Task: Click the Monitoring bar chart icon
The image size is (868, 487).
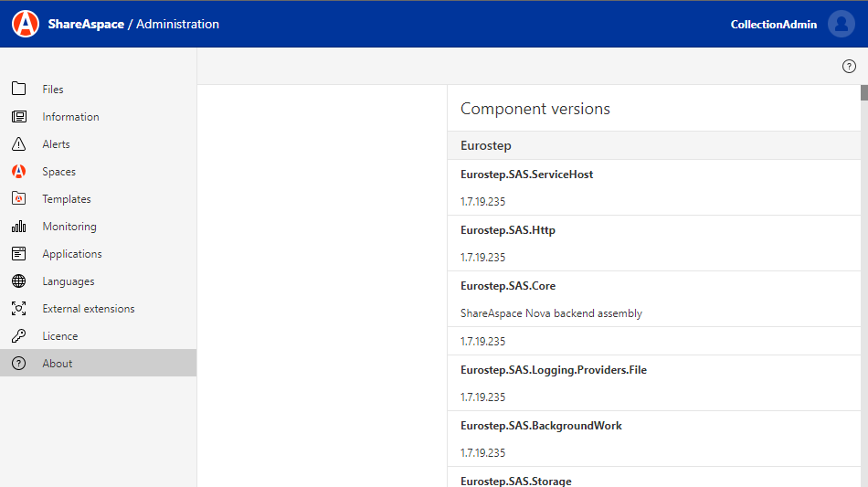Action: tap(18, 226)
